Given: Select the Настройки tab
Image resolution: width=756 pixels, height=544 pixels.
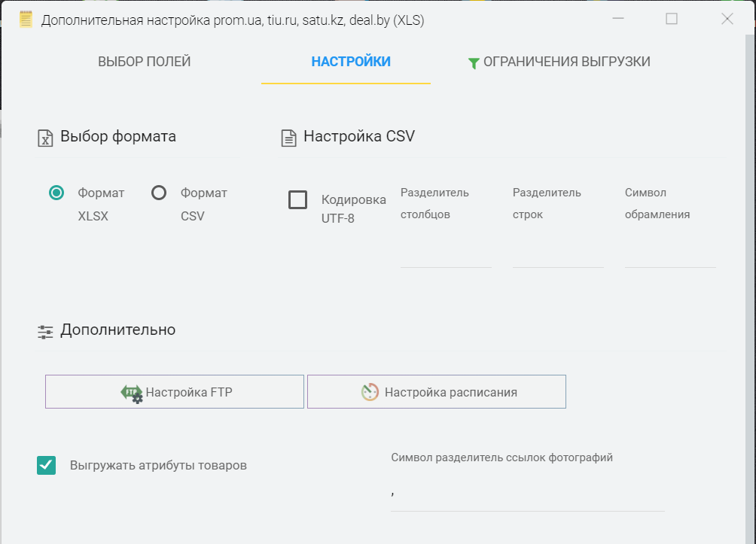Looking at the screenshot, I should [351, 62].
